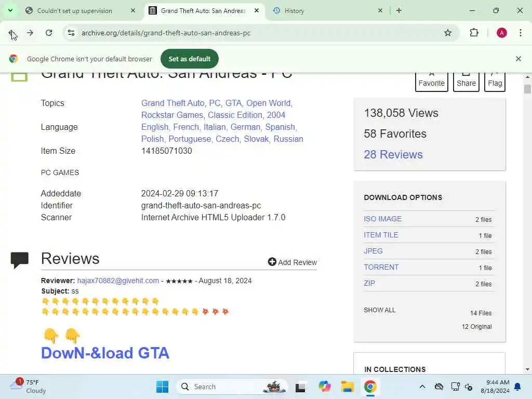
Task: Click SHOW ALL download files
Action: click(x=380, y=310)
